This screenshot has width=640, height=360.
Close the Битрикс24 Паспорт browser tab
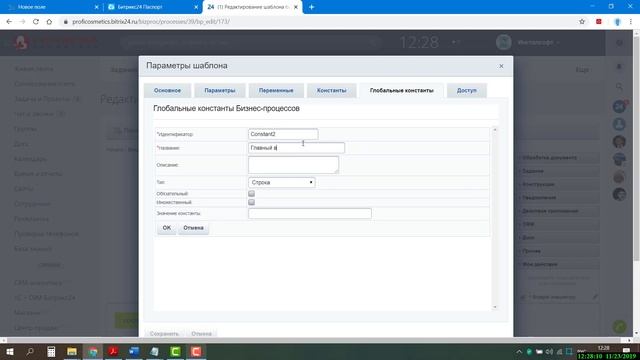pos(196,7)
